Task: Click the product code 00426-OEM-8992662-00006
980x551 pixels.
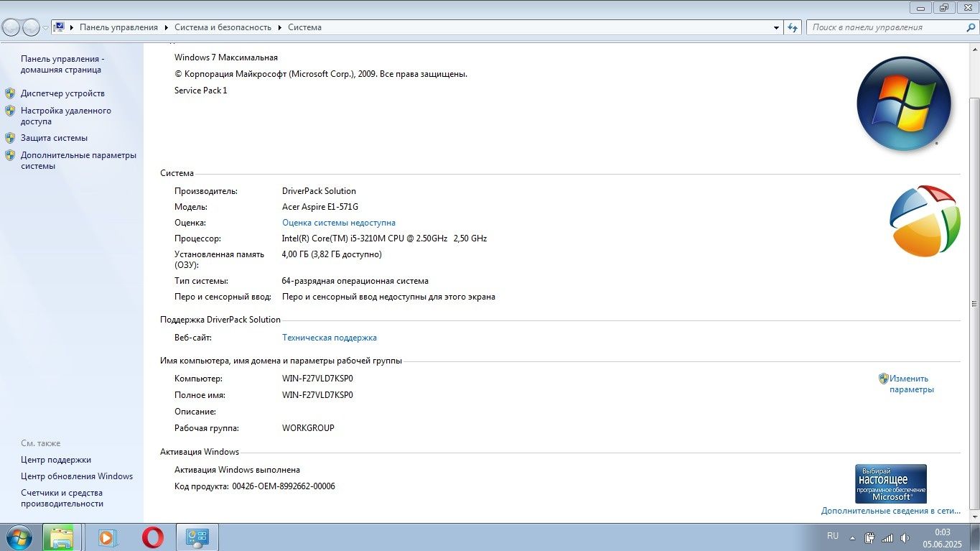Action: point(284,486)
